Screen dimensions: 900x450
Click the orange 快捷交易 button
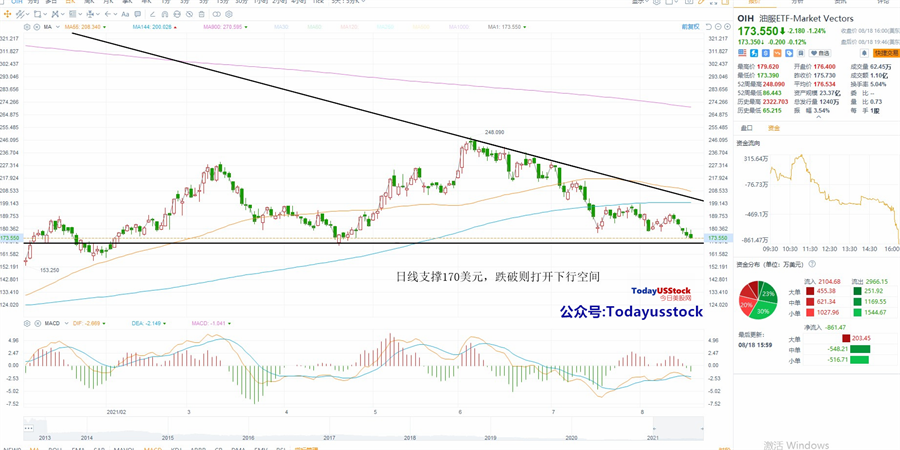click(x=886, y=53)
